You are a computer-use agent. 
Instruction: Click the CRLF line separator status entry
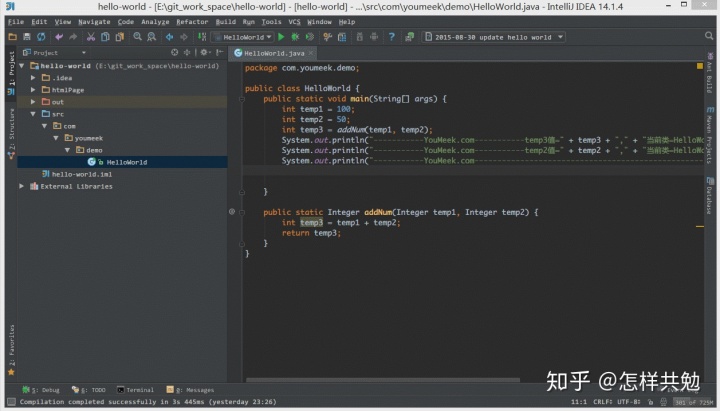(x=603, y=402)
